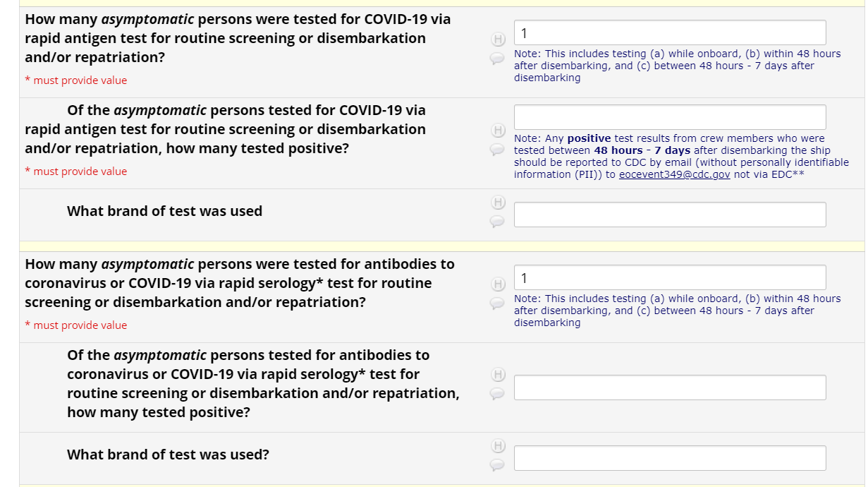Open comment balloon for antigen tested positive field

[x=497, y=150]
